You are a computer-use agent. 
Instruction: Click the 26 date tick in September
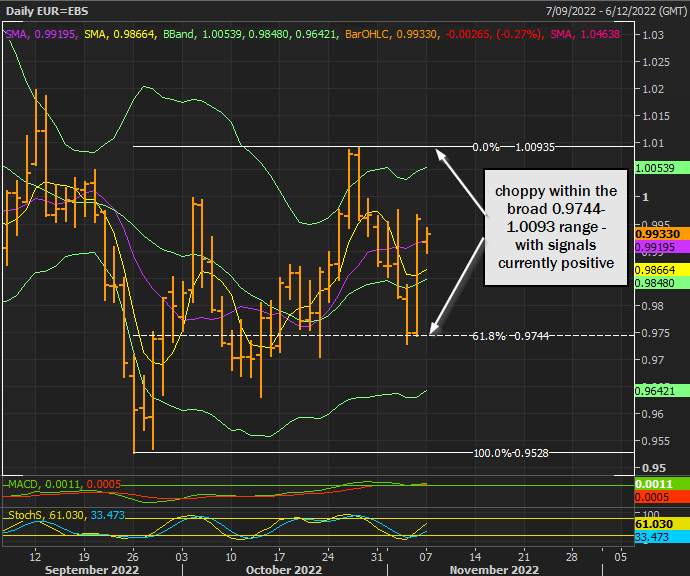click(132, 557)
